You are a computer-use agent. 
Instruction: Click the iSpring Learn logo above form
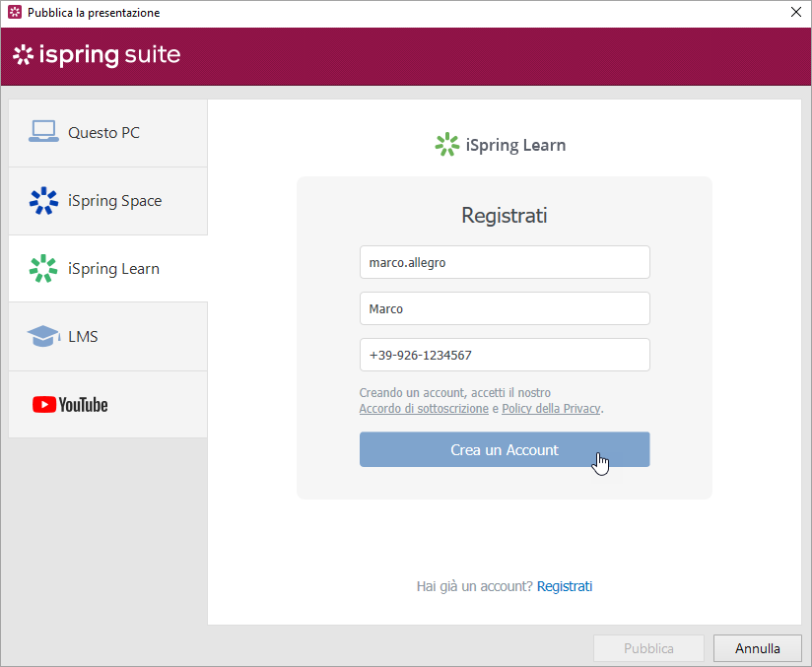501,145
